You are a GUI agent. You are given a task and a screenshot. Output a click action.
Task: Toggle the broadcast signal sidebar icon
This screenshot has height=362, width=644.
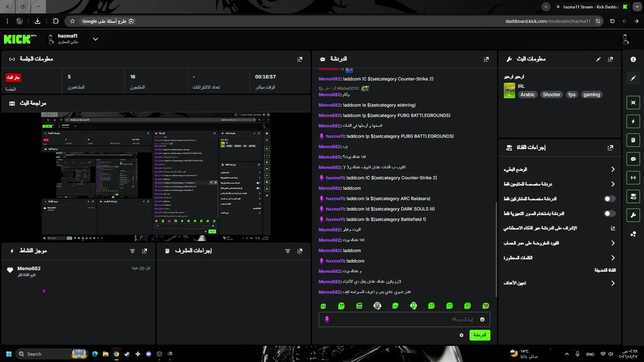[633, 177]
